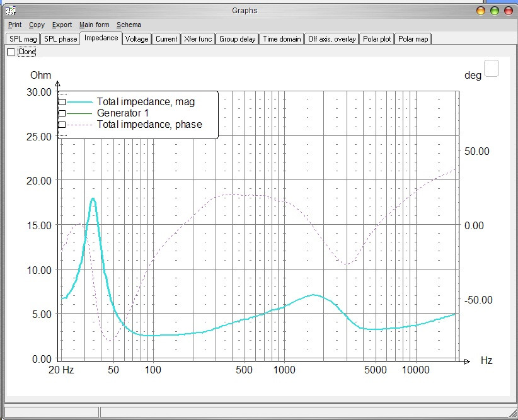This screenshot has width=518, height=420.
Task: Toggle Generator 1 legend checkbox
Action: click(x=62, y=113)
